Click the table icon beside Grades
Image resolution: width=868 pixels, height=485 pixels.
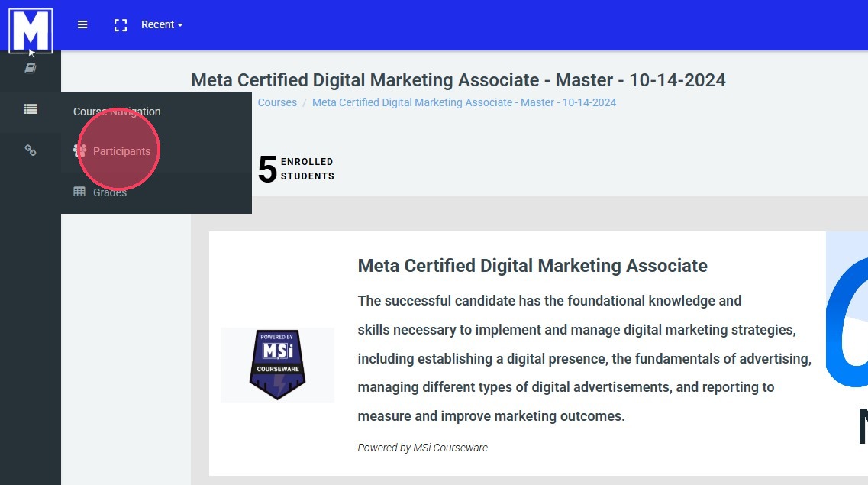(79, 192)
